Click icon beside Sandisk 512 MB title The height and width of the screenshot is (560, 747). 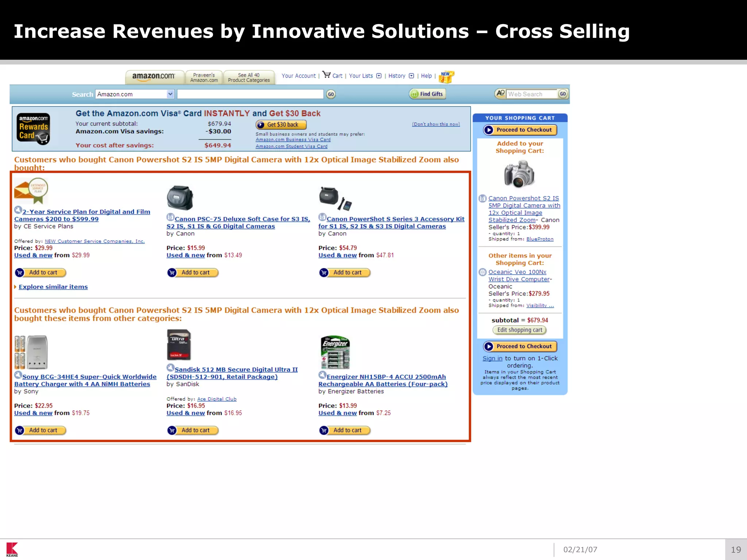click(170, 368)
